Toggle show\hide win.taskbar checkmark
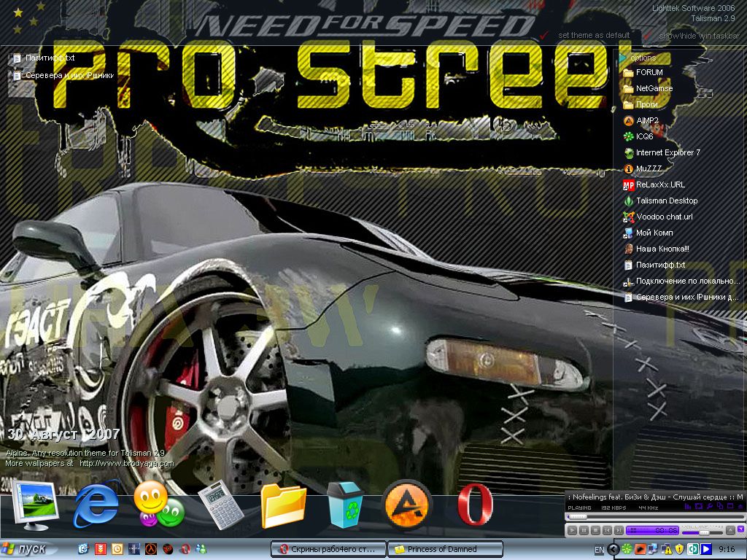The height and width of the screenshot is (560, 747). click(647, 35)
